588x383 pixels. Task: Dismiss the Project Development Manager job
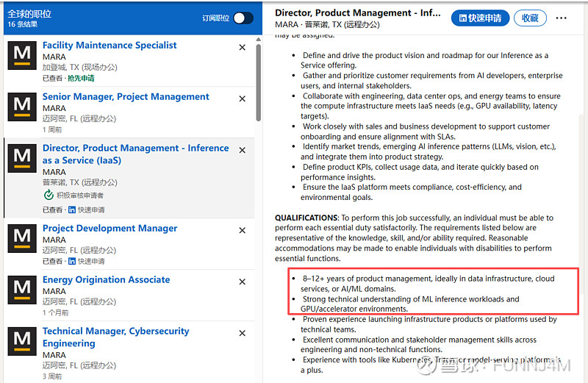pyautogui.click(x=243, y=230)
